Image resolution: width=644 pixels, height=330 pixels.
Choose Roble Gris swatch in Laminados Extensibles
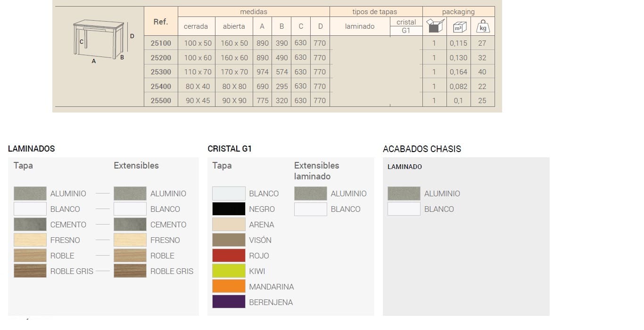point(130,271)
